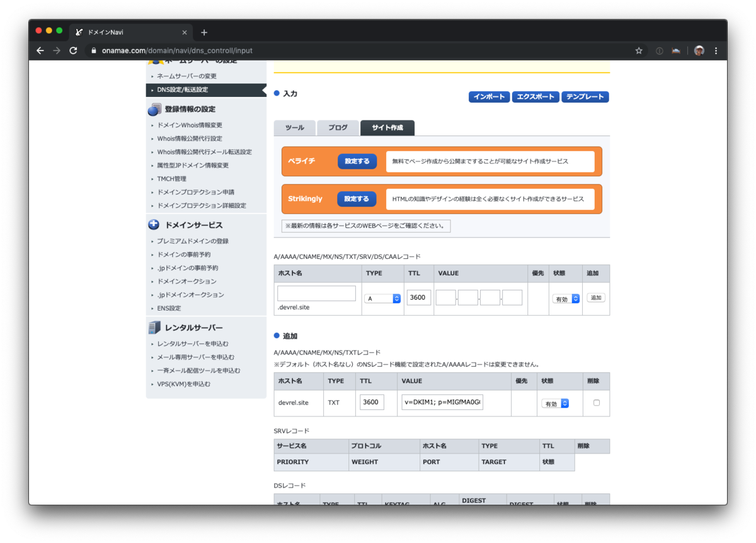Image resolution: width=756 pixels, height=543 pixels.
Task: Open a new browser tab
Action: coord(204,32)
